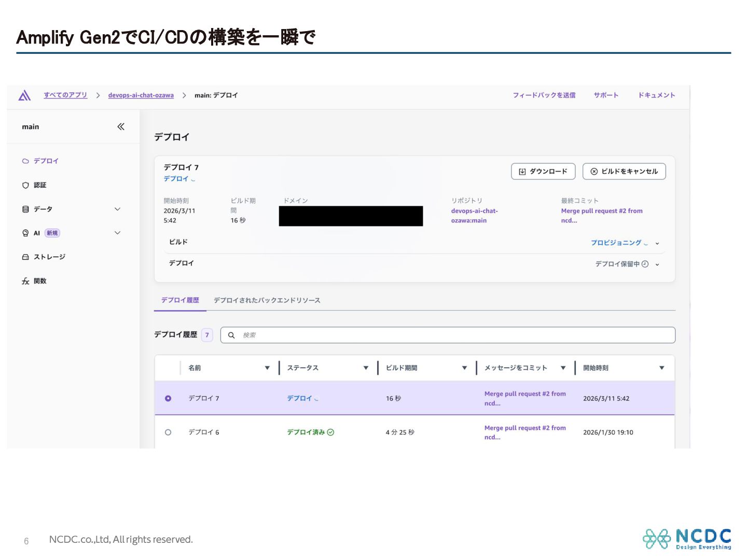Click the database icon beside データ
Viewport: 747px width, 560px height.
25,209
